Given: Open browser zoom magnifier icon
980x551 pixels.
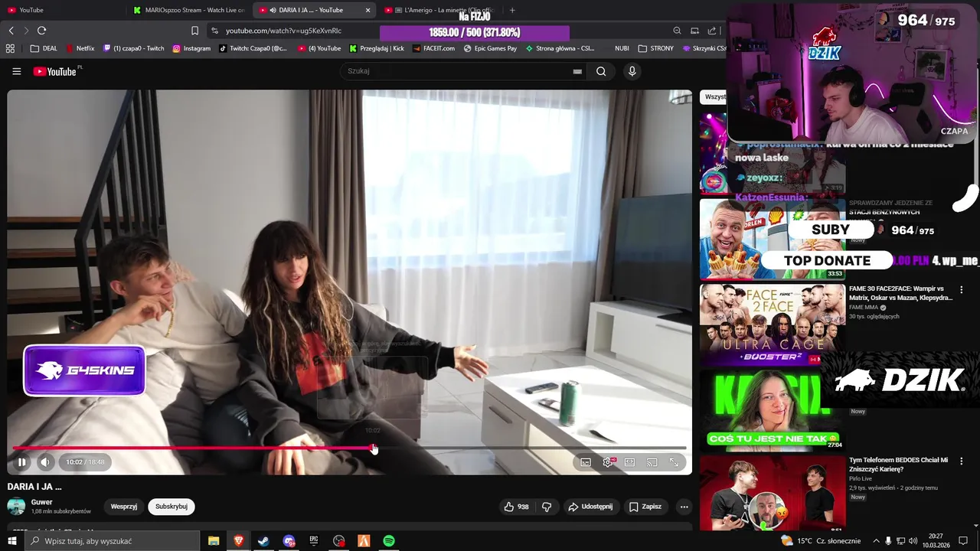Looking at the screenshot, I should pyautogui.click(x=677, y=31).
